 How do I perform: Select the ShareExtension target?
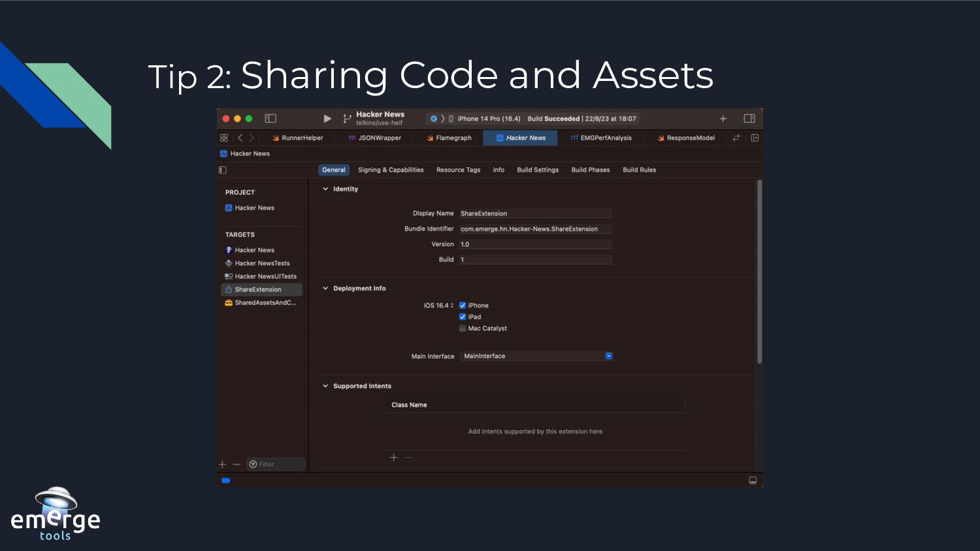(x=258, y=289)
